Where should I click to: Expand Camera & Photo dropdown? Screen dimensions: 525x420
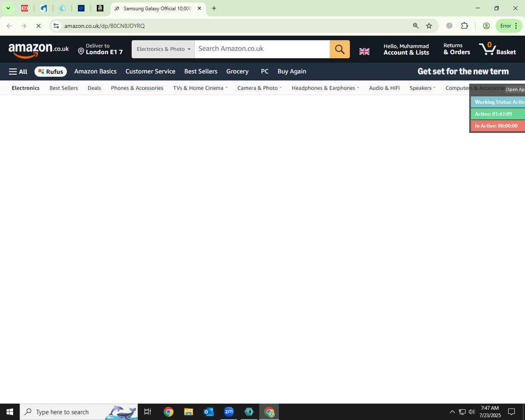tap(260, 88)
